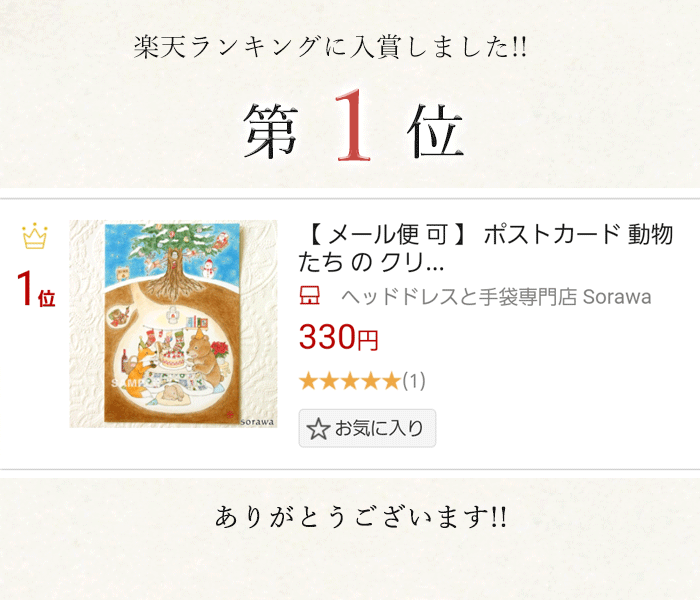Click the gold crown rank icon
700x600 pixels.
[34, 238]
